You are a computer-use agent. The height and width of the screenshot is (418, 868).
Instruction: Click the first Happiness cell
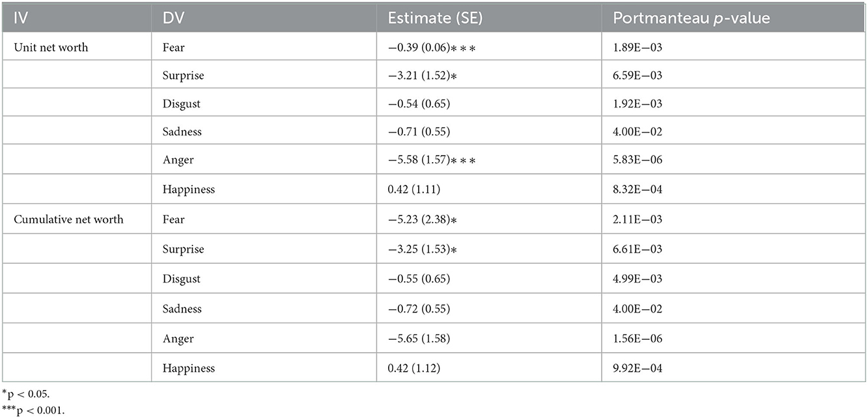tap(188, 189)
